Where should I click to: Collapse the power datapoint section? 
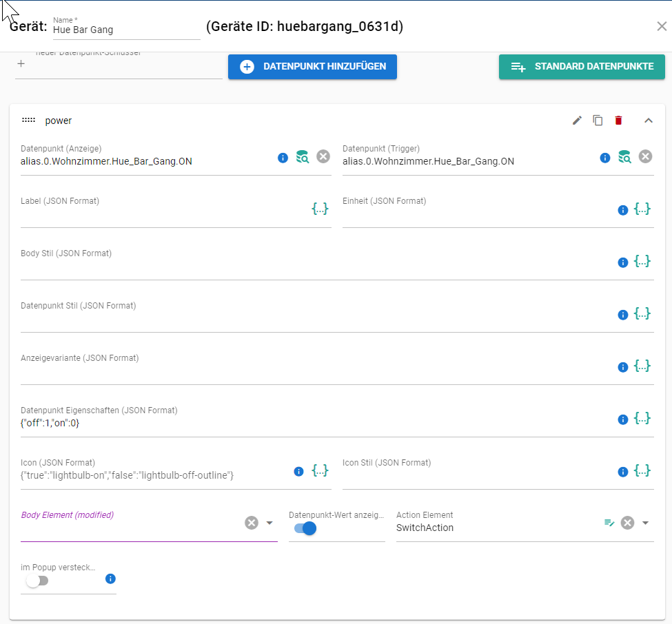(x=648, y=121)
